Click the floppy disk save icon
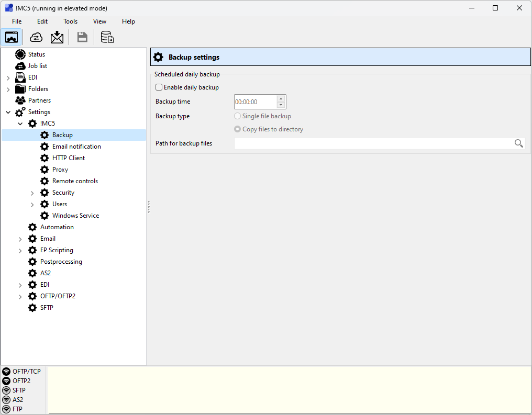 [x=82, y=37]
